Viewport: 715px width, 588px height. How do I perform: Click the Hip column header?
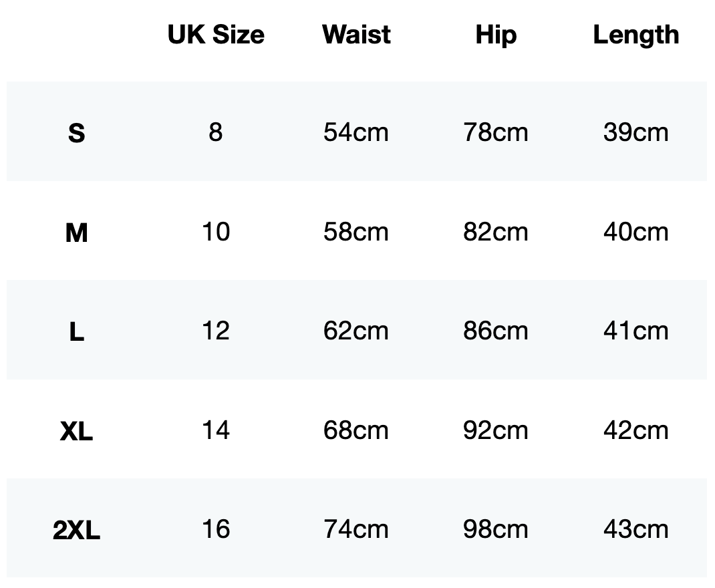tap(496, 35)
